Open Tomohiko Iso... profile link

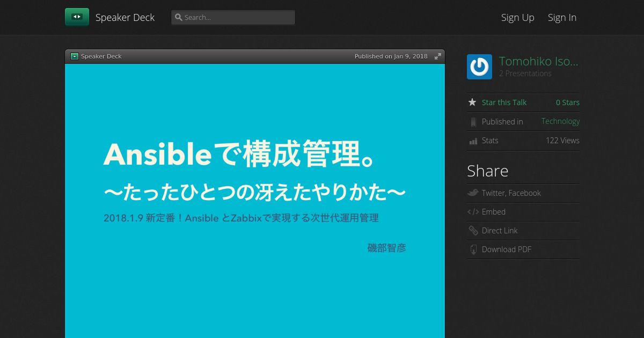click(x=539, y=61)
